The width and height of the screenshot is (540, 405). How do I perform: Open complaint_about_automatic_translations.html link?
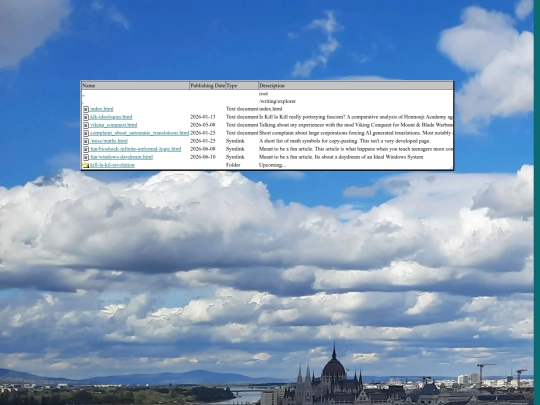139,133
